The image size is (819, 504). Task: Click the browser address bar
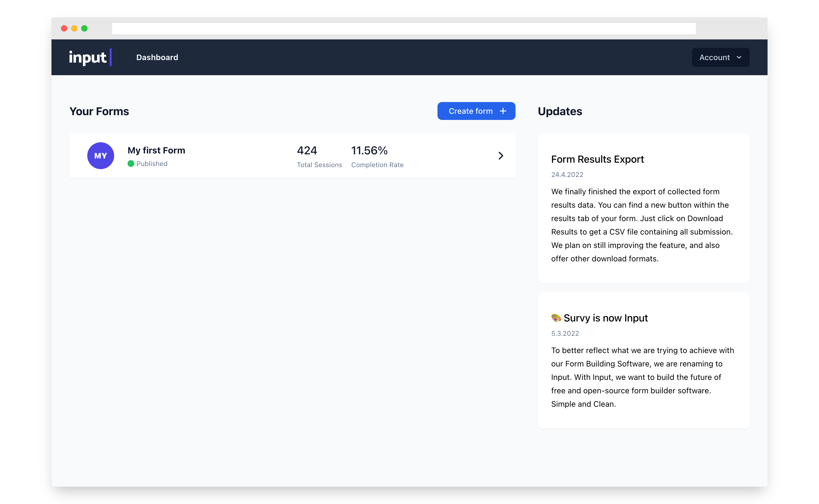tap(404, 28)
